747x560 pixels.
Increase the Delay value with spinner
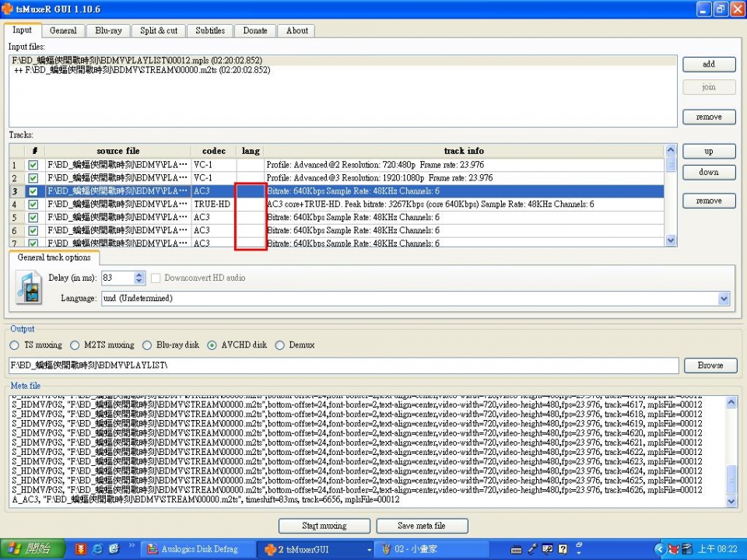(x=139, y=275)
